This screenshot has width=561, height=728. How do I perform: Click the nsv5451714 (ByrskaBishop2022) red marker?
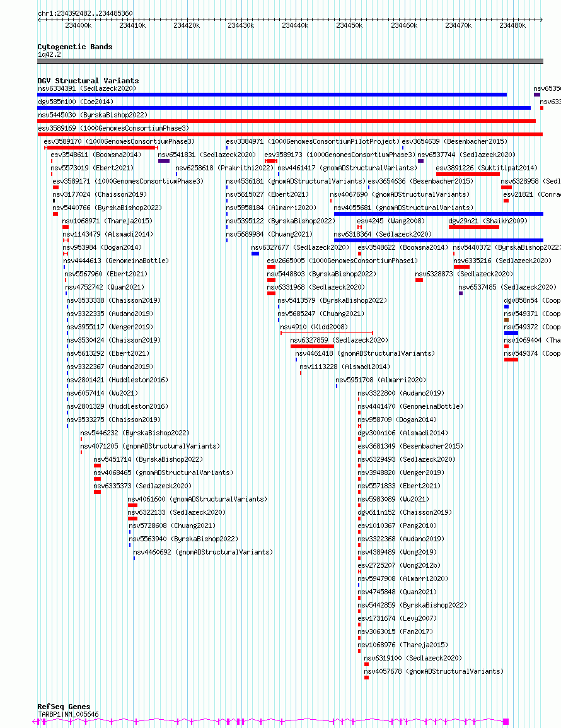click(98, 466)
